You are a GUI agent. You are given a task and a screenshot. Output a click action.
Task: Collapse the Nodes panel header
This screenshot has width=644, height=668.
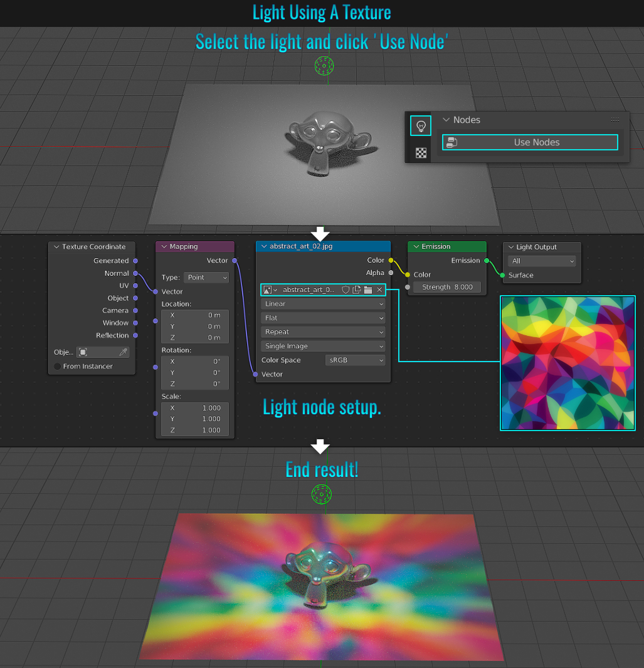446,120
